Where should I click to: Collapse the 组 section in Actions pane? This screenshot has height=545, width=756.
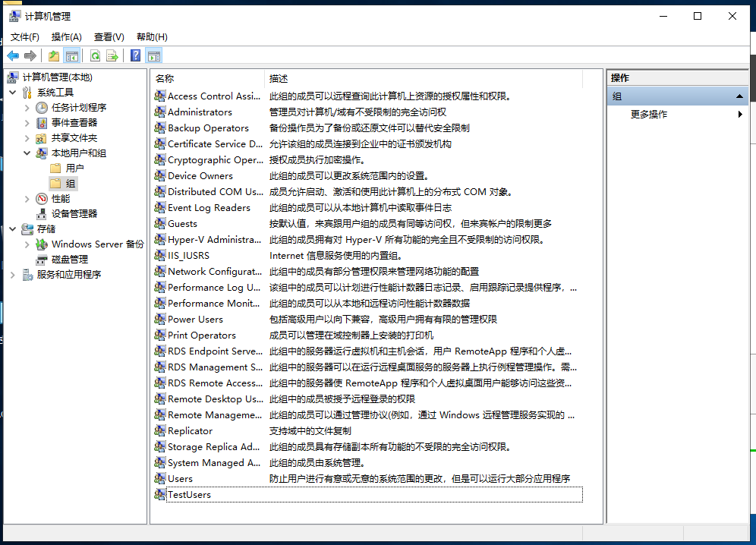point(739,96)
